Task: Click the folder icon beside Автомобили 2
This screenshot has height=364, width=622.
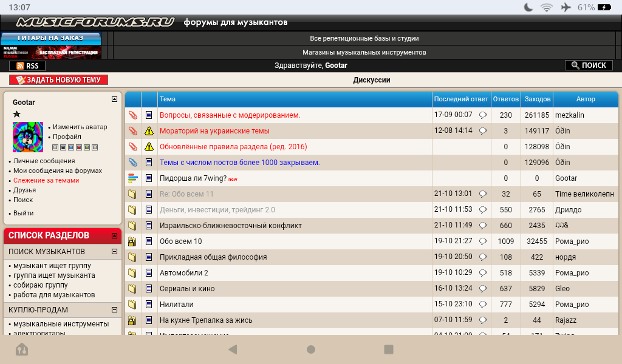Action: [132, 273]
